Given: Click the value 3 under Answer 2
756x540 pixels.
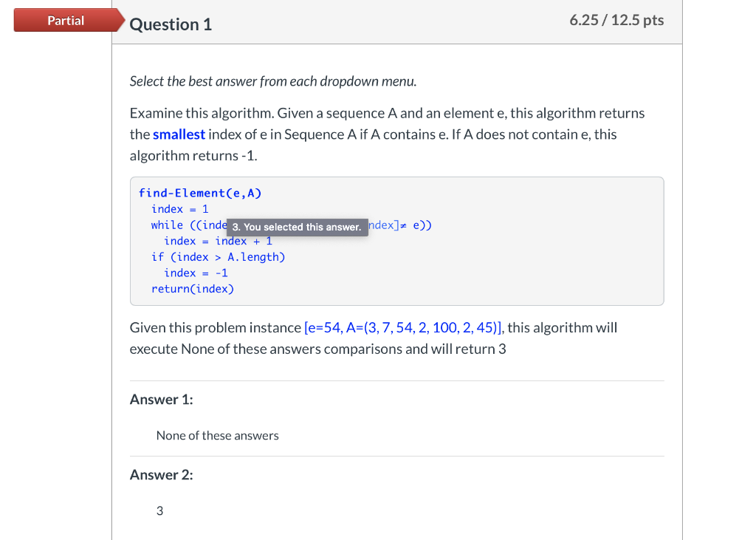Looking at the screenshot, I should 159,511.
